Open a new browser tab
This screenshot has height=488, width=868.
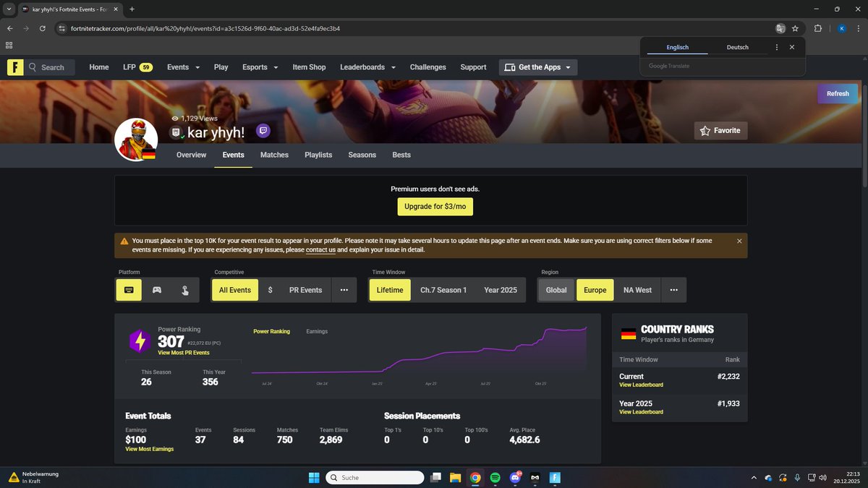(132, 9)
